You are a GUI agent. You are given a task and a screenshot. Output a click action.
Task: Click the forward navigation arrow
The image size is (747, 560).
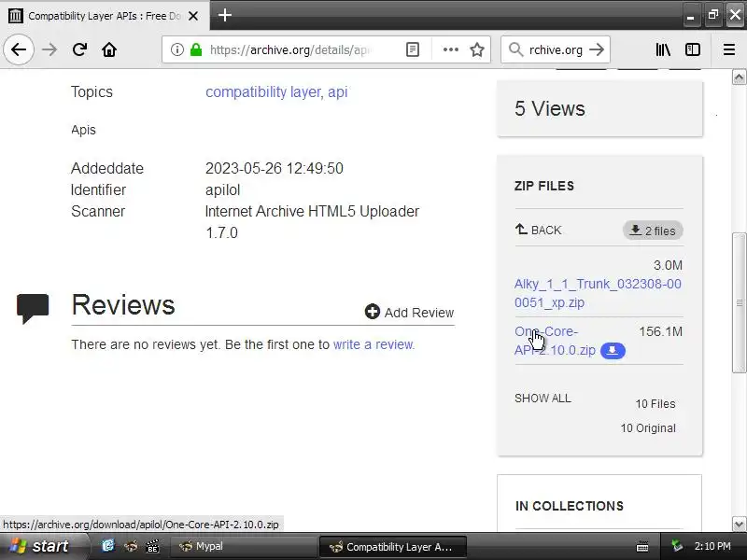pyautogui.click(x=49, y=49)
